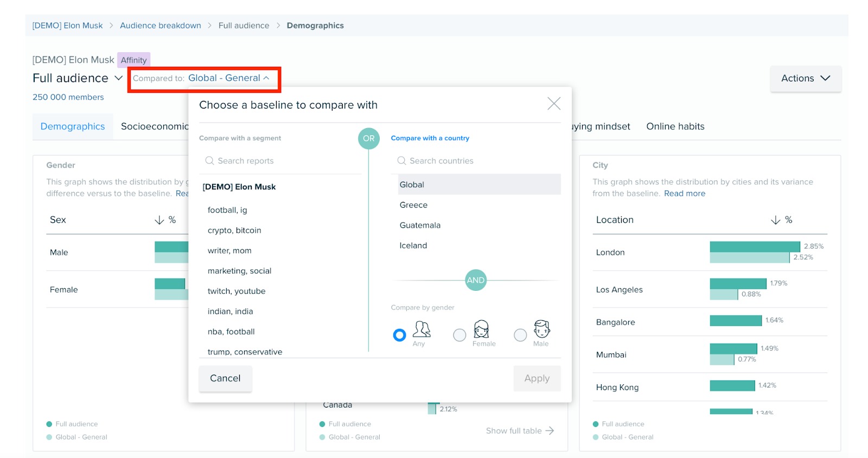The image size is (868, 458).
Task: Click the Mumbai location row
Action: tap(710, 354)
